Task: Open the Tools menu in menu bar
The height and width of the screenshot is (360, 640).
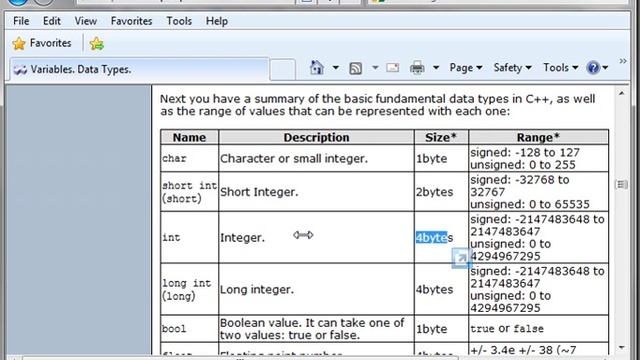Action: 179,21
